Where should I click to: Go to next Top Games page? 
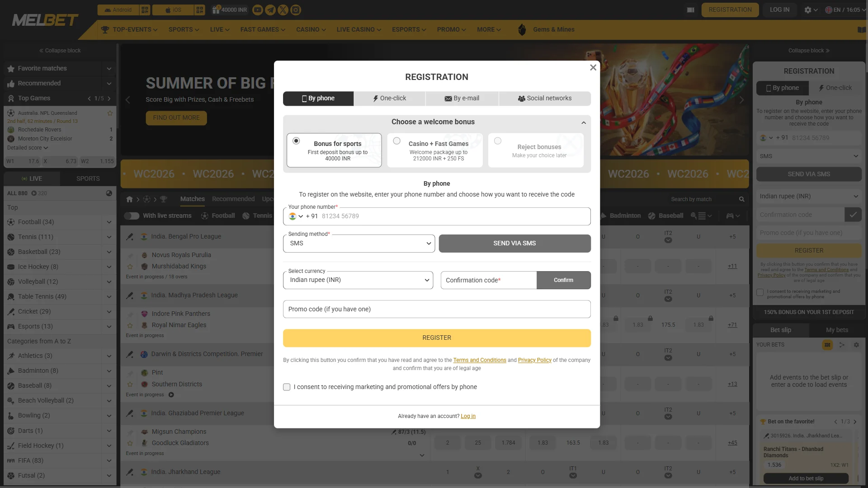click(x=109, y=99)
